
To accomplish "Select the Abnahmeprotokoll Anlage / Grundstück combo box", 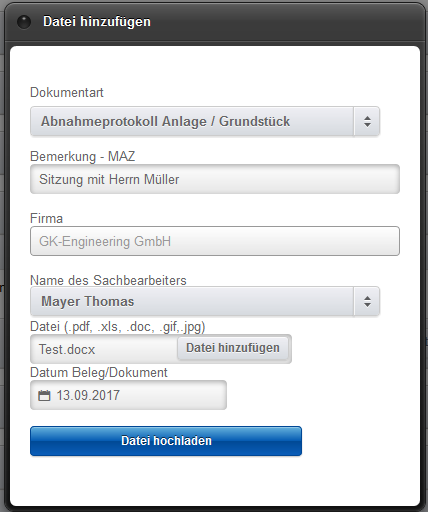I will [205, 121].
